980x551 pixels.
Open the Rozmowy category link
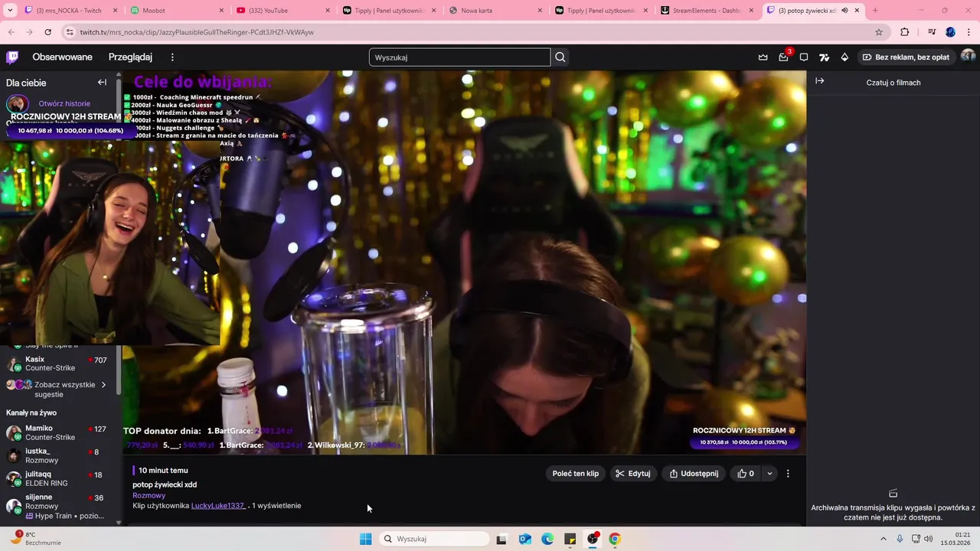tap(149, 495)
